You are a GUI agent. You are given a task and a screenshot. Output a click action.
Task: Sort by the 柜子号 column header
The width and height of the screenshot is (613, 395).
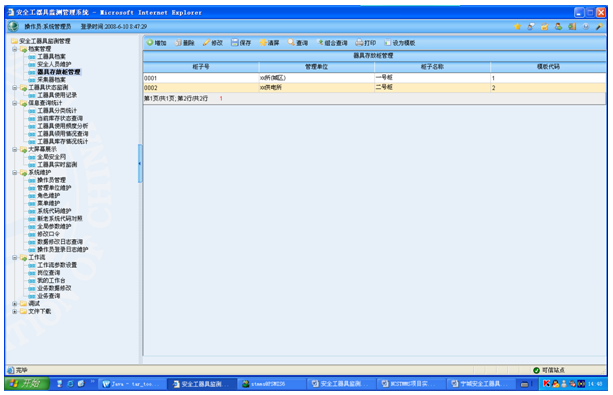pos(201,67)
